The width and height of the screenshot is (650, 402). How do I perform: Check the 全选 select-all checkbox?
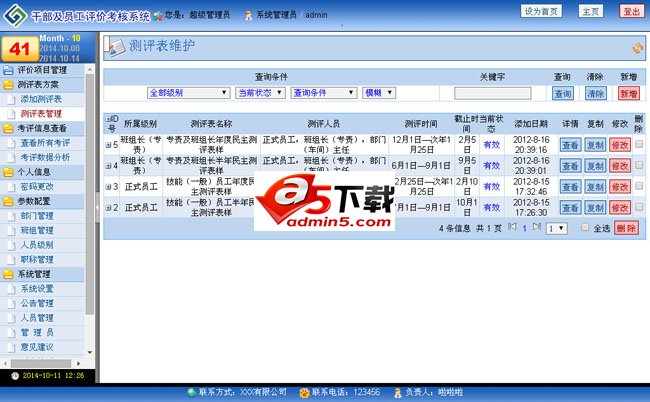pyautogui.click(x=585, y=227)
